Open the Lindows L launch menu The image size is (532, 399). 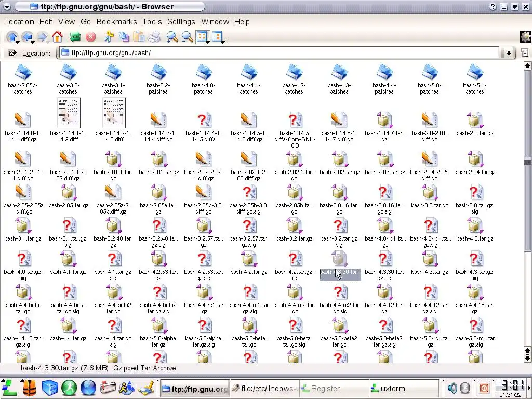click(x=9, y=388)
